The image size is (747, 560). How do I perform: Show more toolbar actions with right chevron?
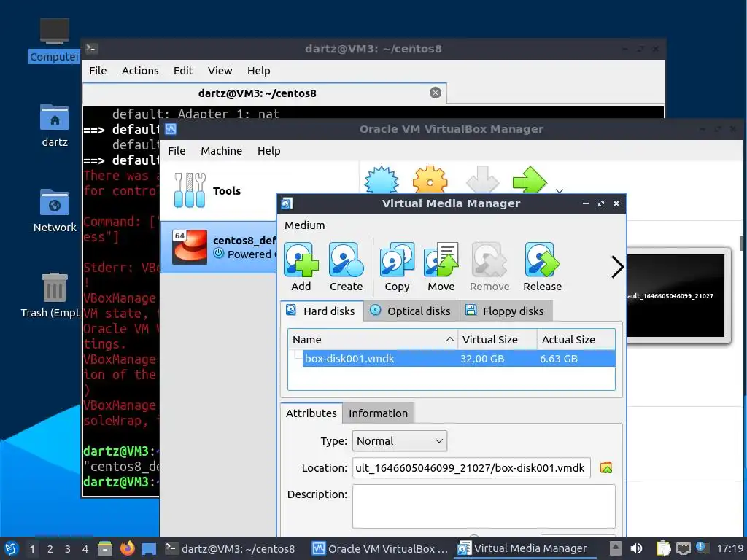(x=617, y=267)
